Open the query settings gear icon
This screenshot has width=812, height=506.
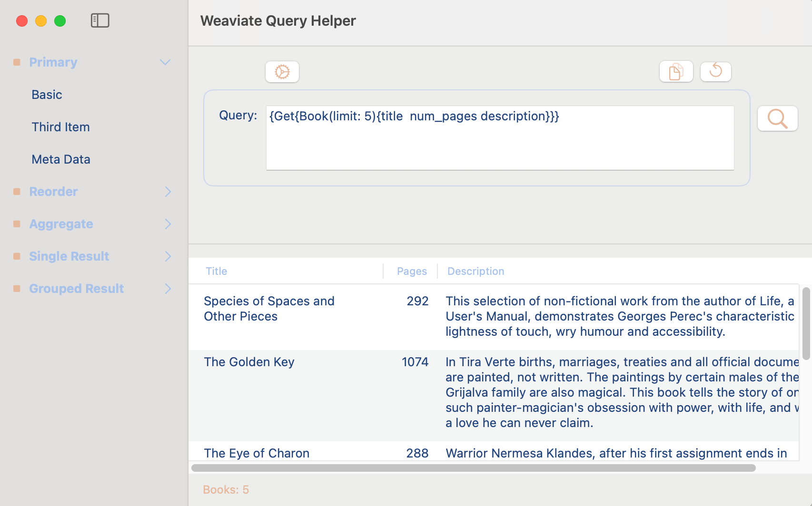[x=282, y=71]
